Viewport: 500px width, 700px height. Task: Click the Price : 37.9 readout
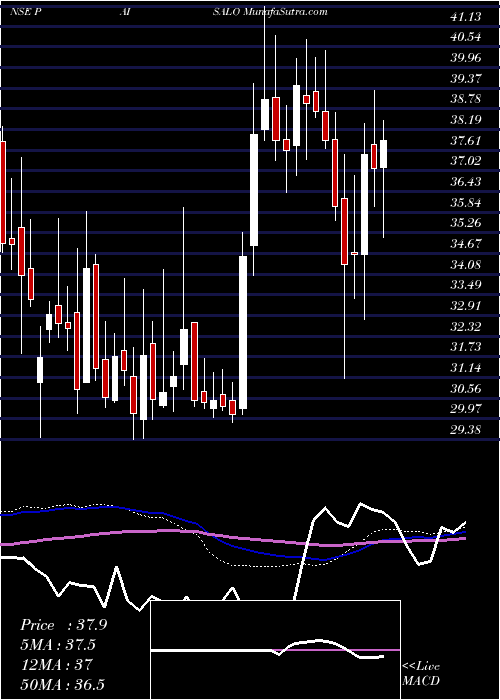click(x=64, y=625)
